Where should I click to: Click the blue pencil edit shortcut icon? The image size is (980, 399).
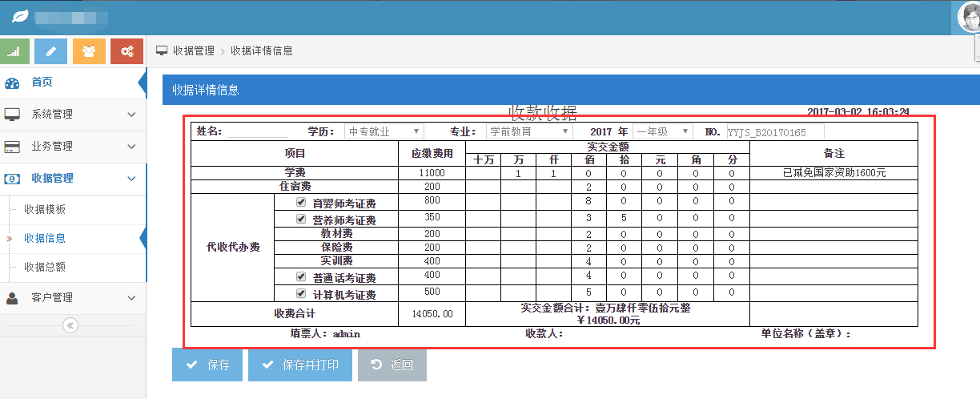(52, 51)
